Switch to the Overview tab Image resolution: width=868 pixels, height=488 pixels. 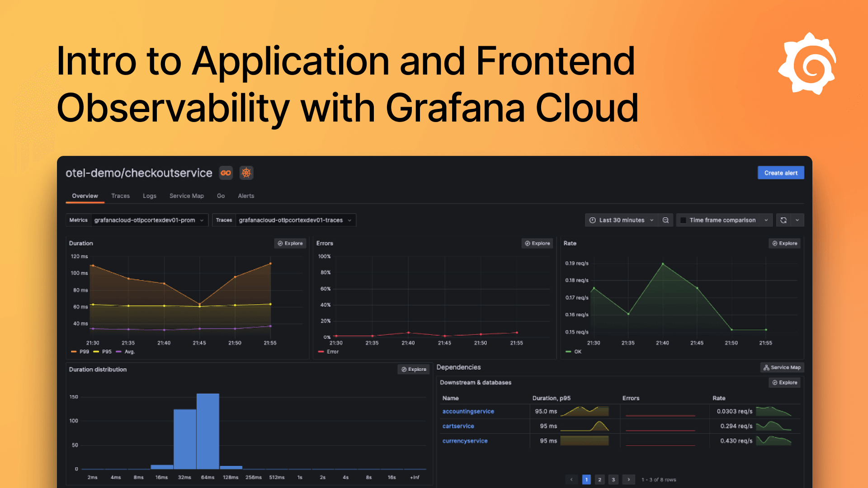pyautogui.click(x=85, y=196)
